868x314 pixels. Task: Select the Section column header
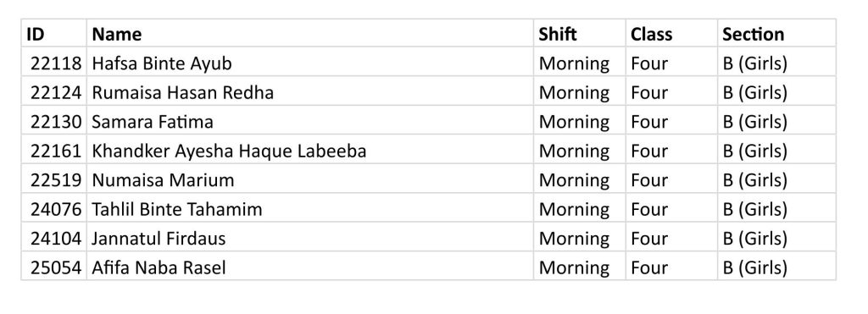776,33
